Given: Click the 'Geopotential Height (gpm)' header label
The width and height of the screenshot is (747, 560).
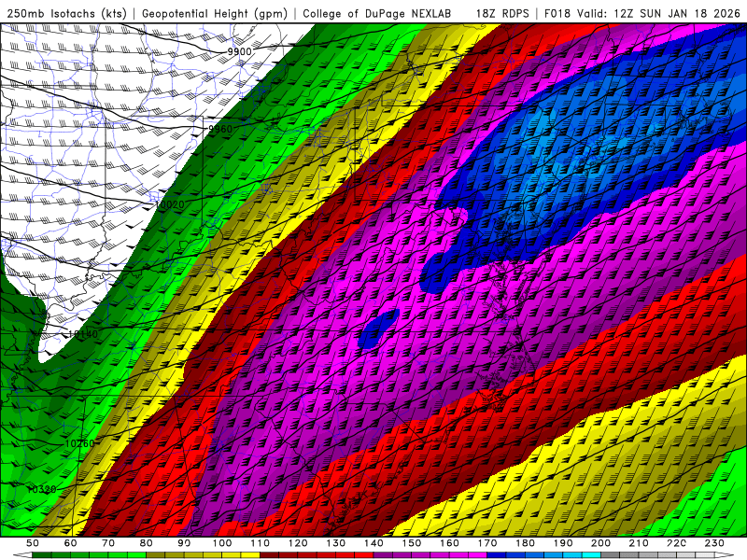Looking at the screenshot, I should pyautogui.click(x=215, y=13).
